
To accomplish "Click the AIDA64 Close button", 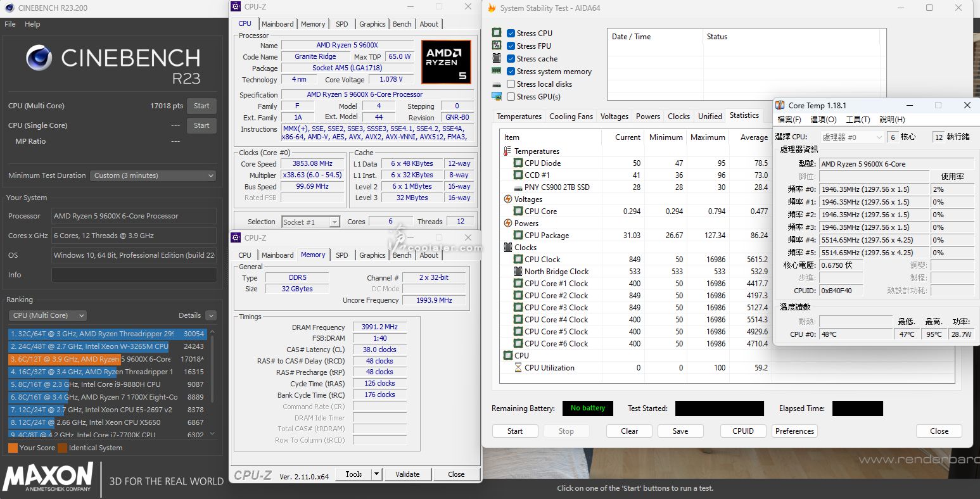I will pos(939,431).
